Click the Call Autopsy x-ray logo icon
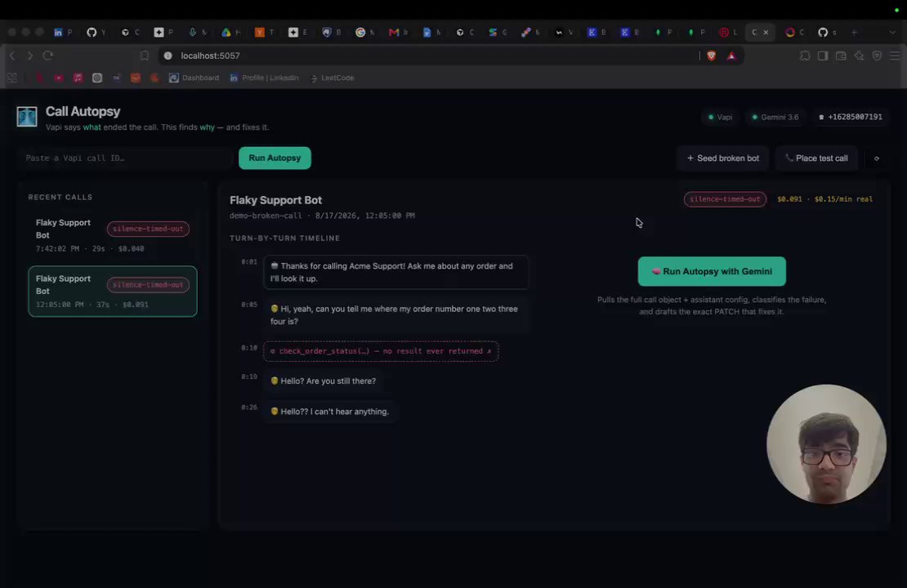The width and height of the screenshot is (907, 588). 27,116
